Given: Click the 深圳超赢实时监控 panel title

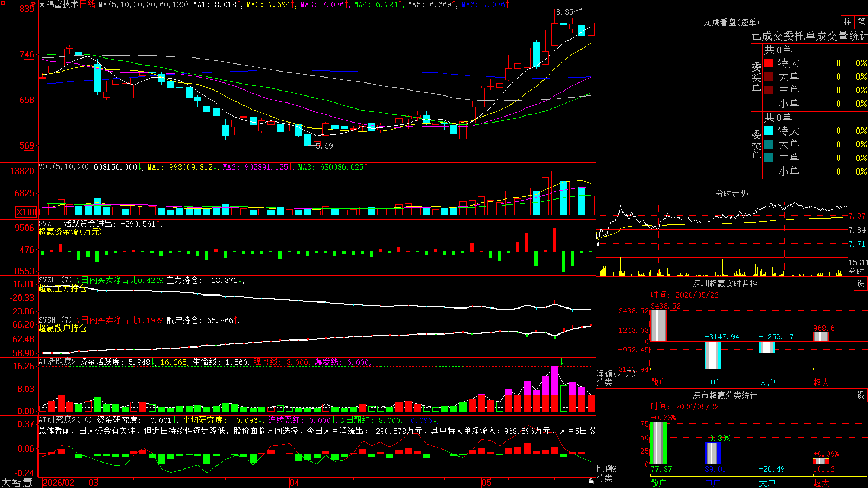Looking at the screenshot, I should 725,284.
